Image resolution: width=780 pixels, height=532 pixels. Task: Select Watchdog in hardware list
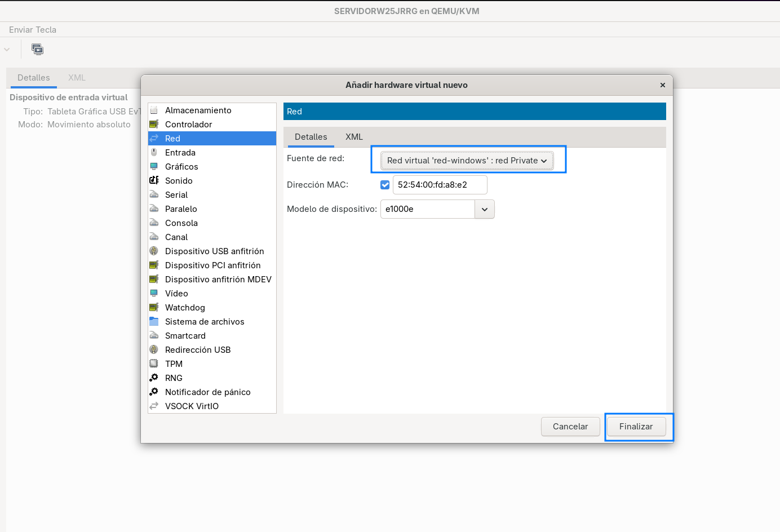tap(212, 308)
